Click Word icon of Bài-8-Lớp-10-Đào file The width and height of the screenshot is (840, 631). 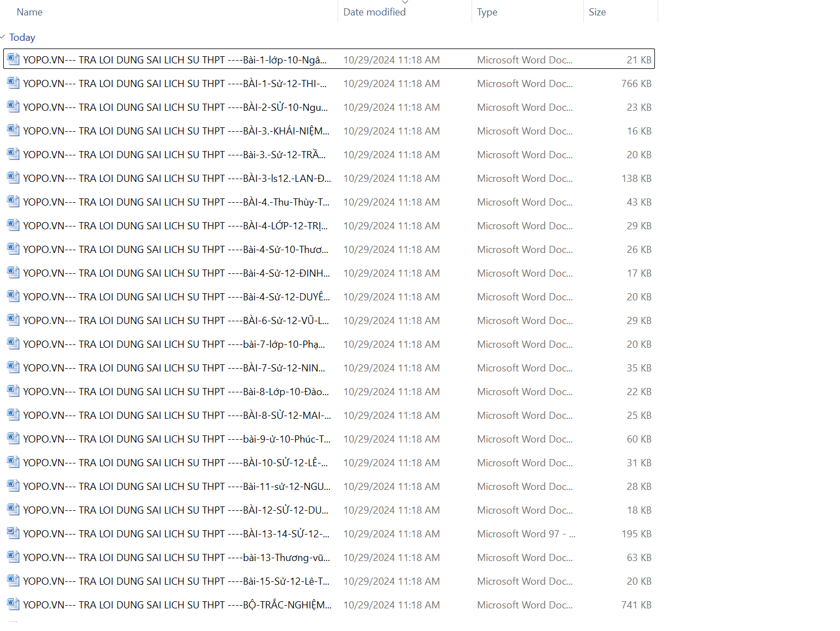coord(13,391)
